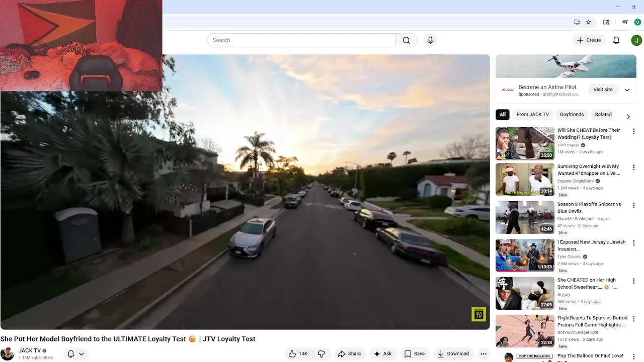Viewport: 644px width, 362px height.
Task: Show more filter chips with right arrow
Action: tap(628, 117)
